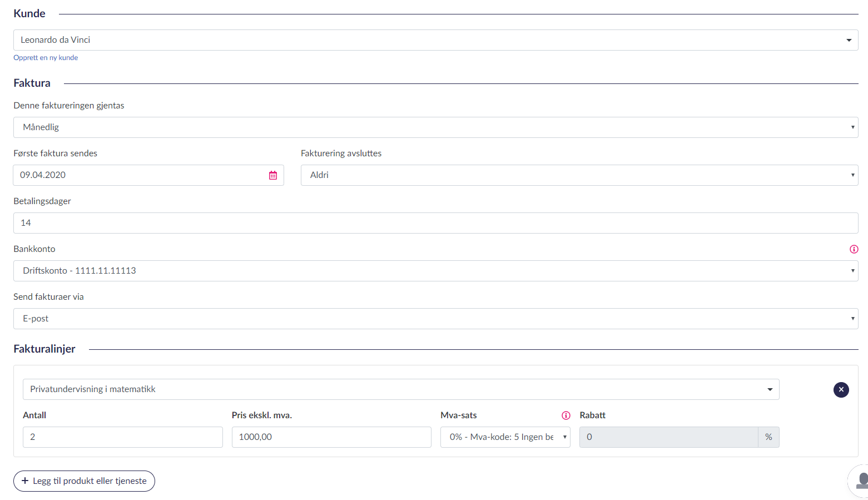Click Legg til produkt eller tjeneste button
This screenshot has height=500, width=868.
[84, 481]
